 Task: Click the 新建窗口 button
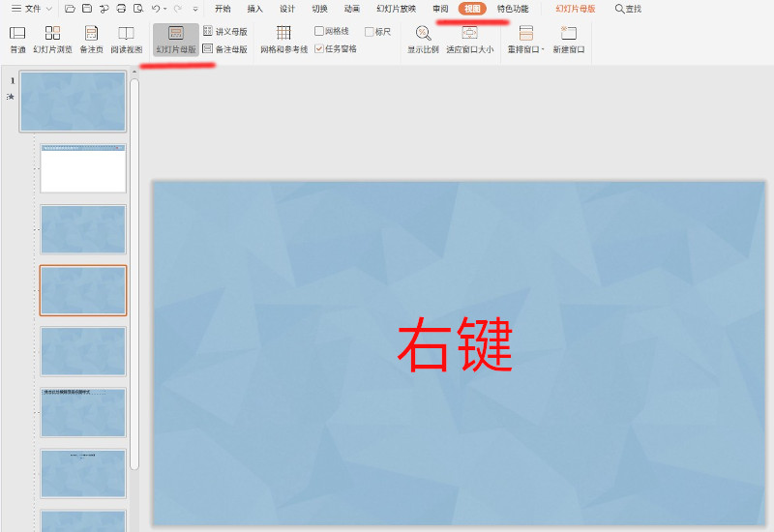click(569, 40)
